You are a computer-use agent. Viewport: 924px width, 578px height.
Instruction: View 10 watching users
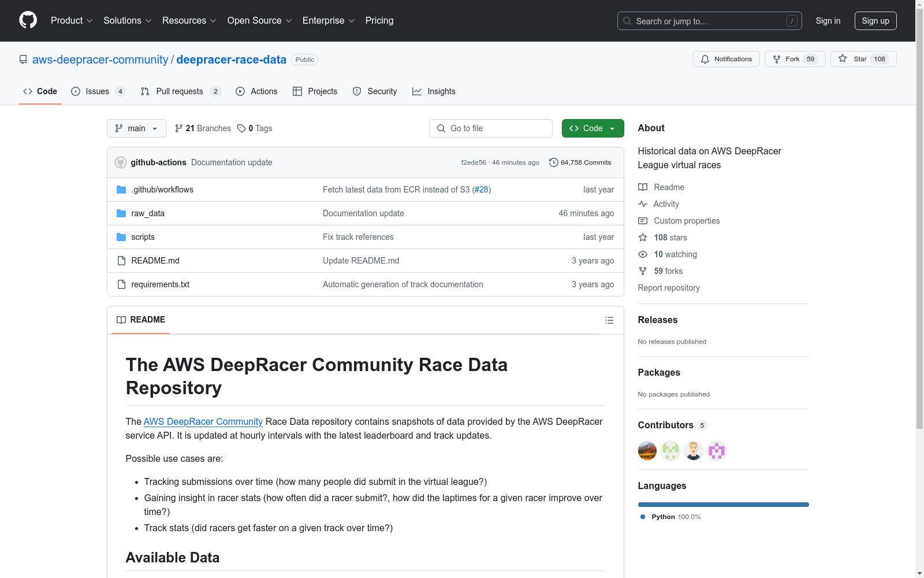(x=668, y=254)
